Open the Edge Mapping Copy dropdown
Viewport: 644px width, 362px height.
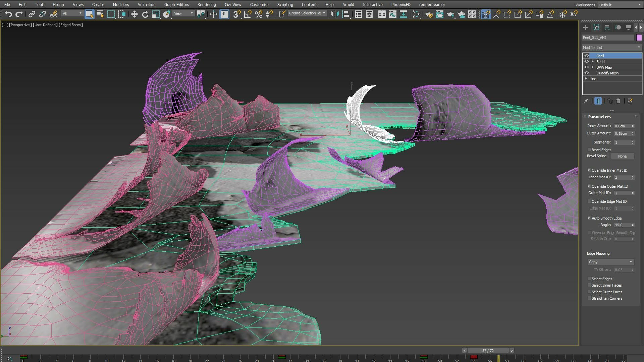tap(610, 262)
